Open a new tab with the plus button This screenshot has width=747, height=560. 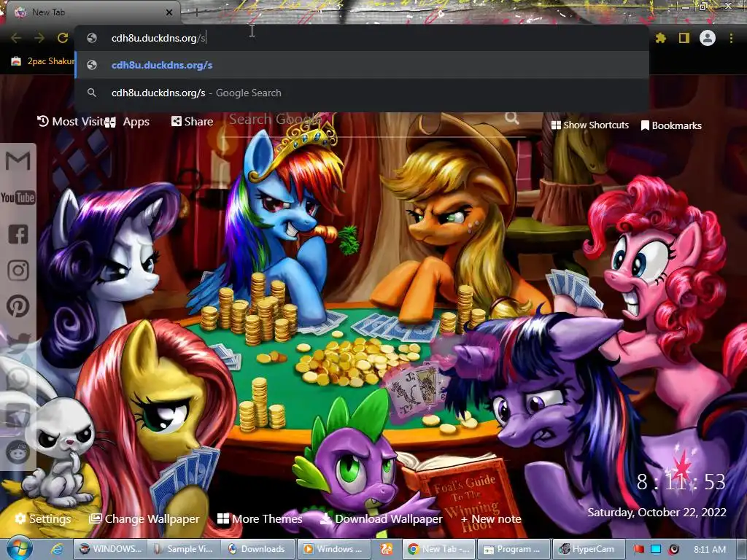[x=196, y=12]
